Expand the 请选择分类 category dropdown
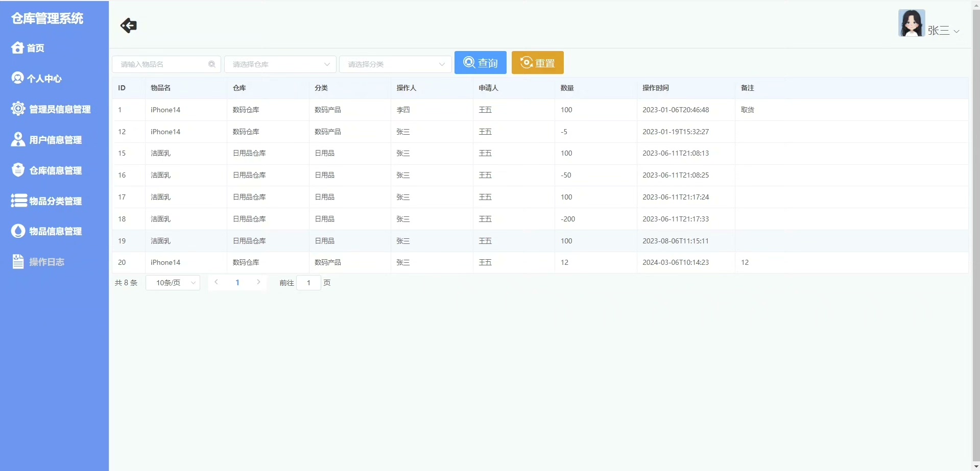Screen dimensions: 980x471 coord(395,64)
